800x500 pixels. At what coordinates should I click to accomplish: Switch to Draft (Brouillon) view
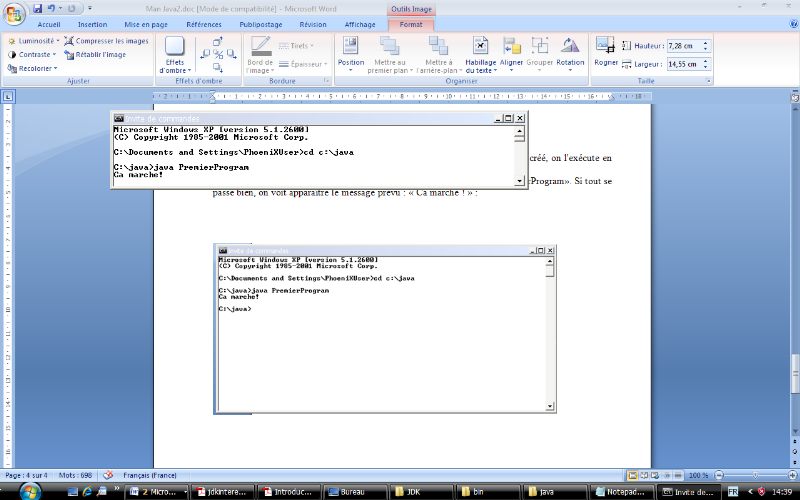click(x=678, y=475)
